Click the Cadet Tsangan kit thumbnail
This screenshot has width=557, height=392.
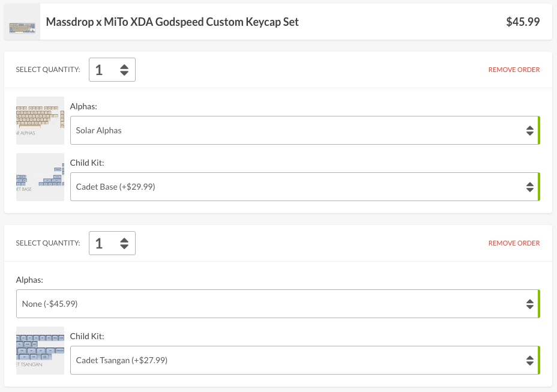coord(40,351)
